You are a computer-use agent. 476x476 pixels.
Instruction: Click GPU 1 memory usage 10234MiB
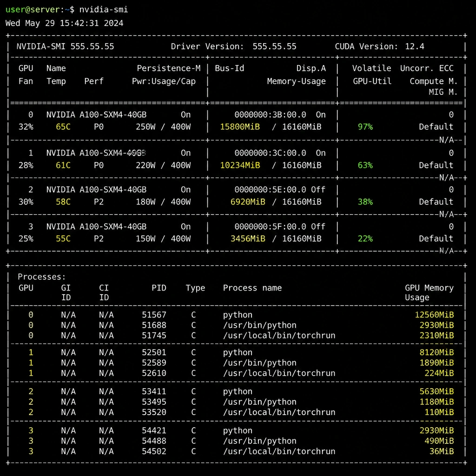240,165
